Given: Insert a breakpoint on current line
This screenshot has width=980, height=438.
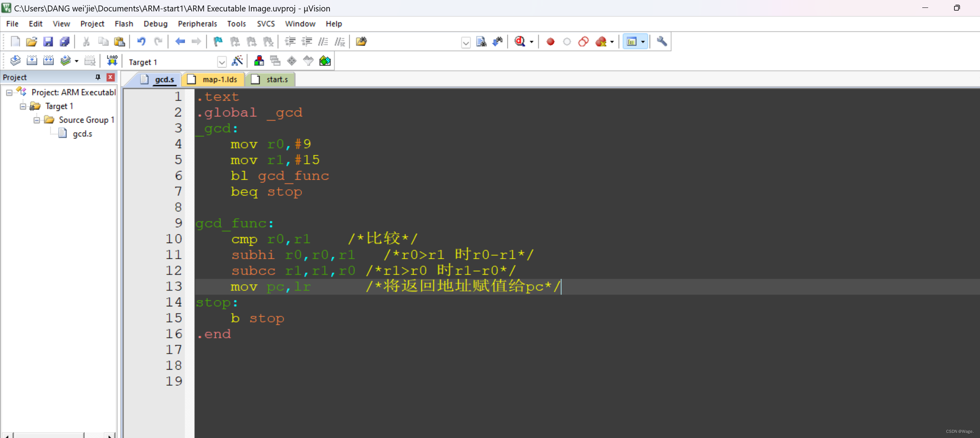Looking at the screenshot, I should (550, 42).
